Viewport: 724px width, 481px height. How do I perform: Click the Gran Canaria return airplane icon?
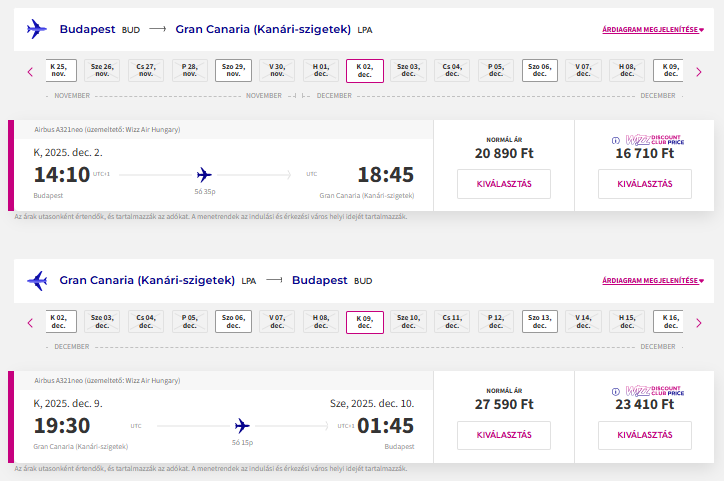(x=37, y=280)
